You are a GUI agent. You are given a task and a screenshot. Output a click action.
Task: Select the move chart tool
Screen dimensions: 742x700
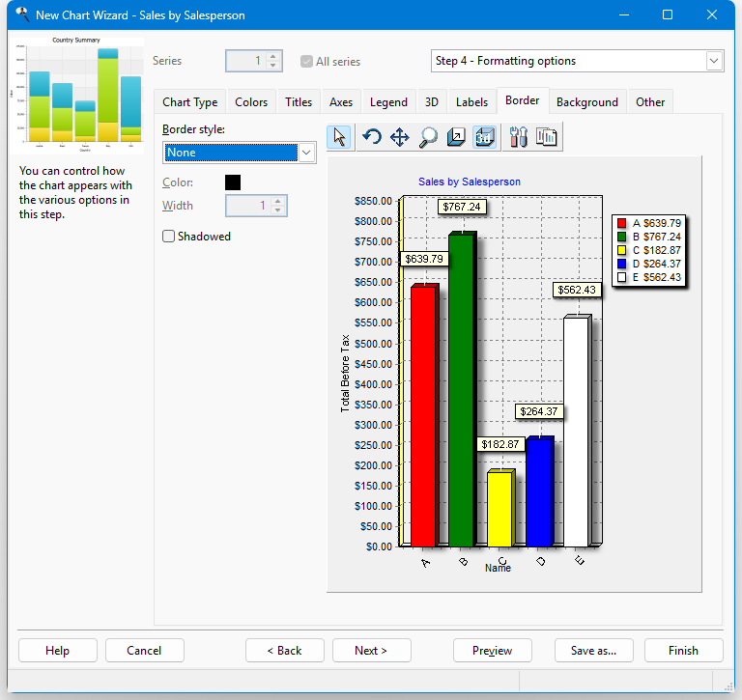(x=399, y=137)
